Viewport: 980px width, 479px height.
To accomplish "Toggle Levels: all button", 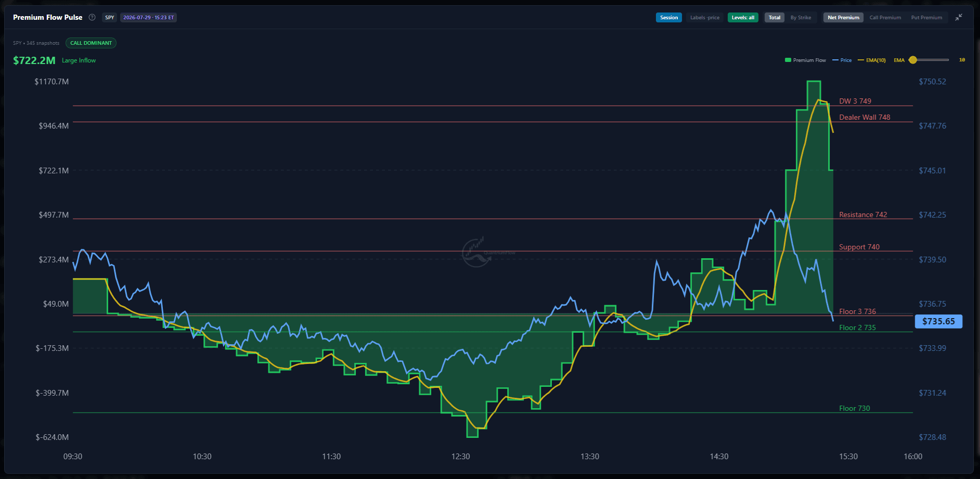I will (743, 18).
